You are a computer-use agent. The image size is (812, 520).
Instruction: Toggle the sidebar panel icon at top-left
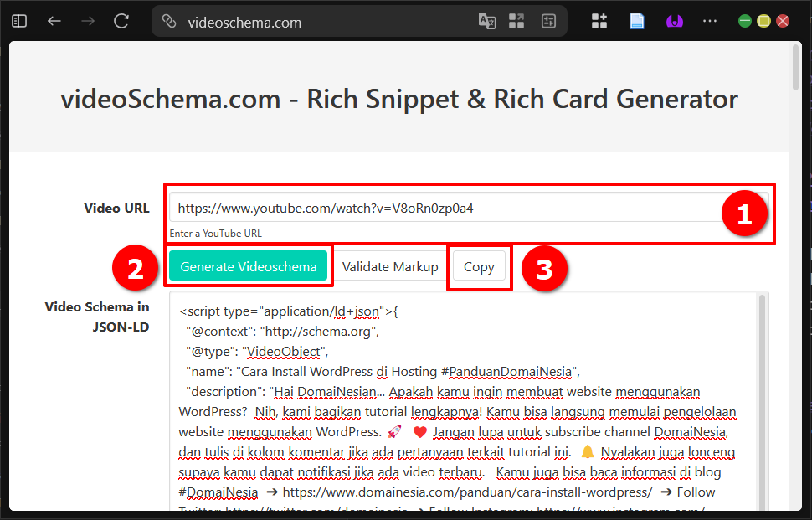[x=18, y=20]
